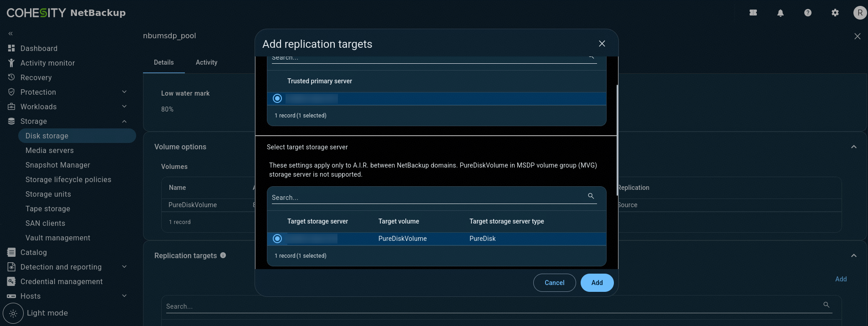Sort by Target volume column header
The width and height of the screenshot is (868, 326).
click(398, 221)
